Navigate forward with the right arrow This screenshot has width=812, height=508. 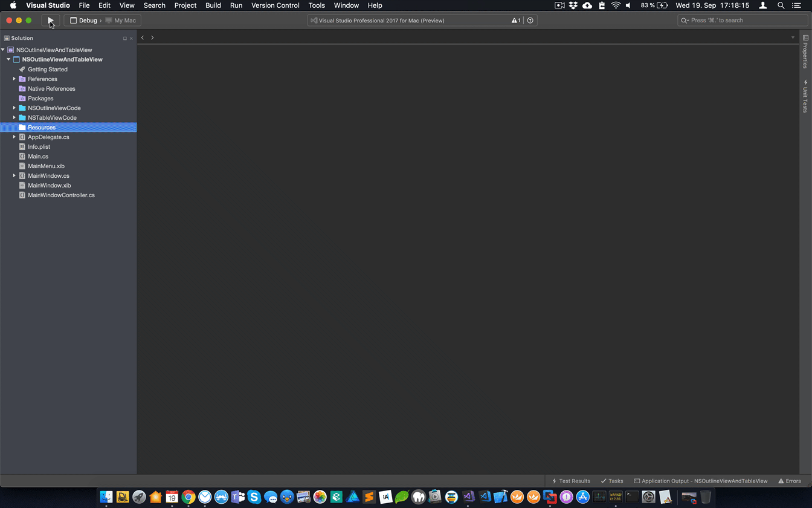pyautogui.click(x=152, y=37)
